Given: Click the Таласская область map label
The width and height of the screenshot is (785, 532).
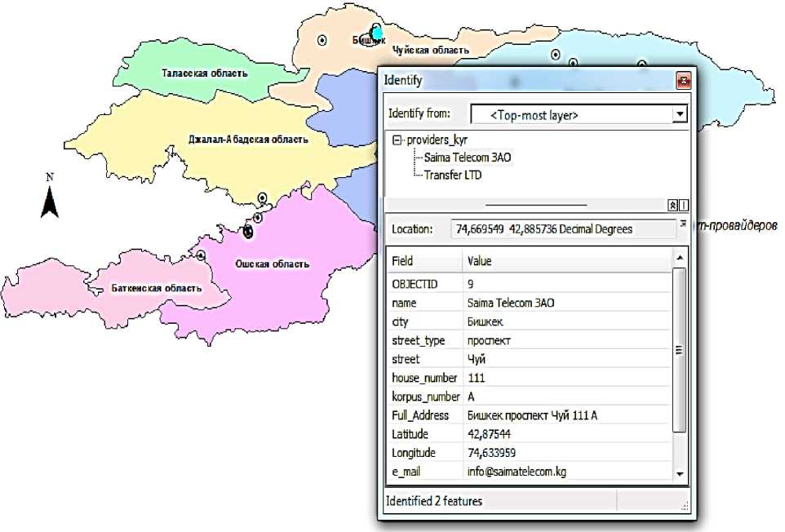Looking at the screenshot, I should (x=204, y=73).
